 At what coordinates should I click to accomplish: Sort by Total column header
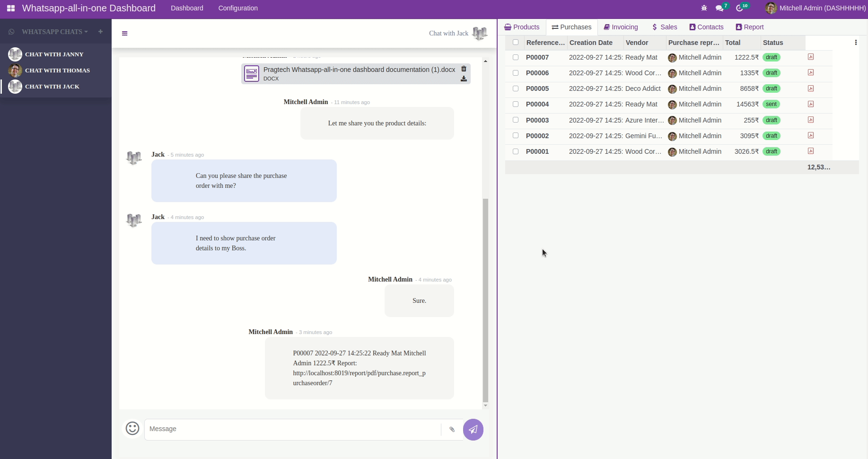point(742,43)
